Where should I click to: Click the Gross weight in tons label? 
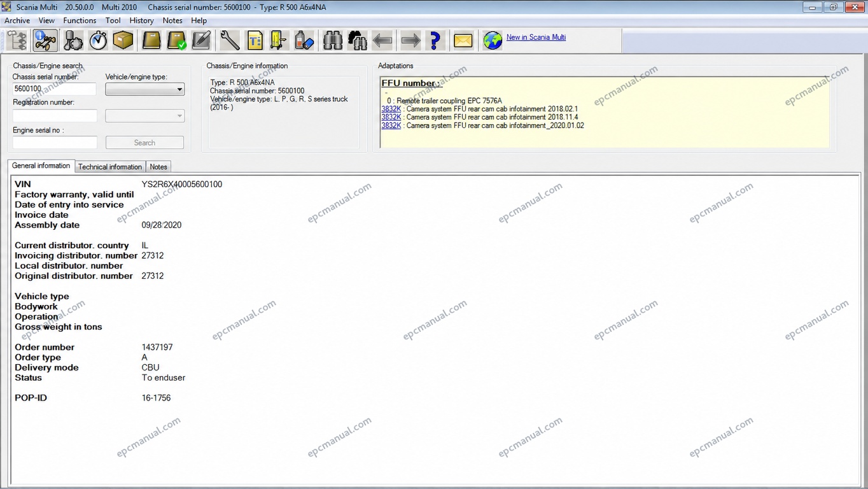[59, 327]
